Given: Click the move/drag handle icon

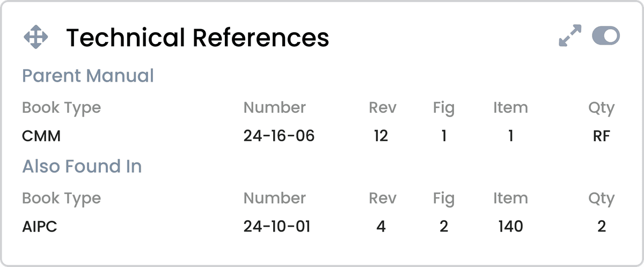Looking at the screenshot, I should [x=36, y=38].
